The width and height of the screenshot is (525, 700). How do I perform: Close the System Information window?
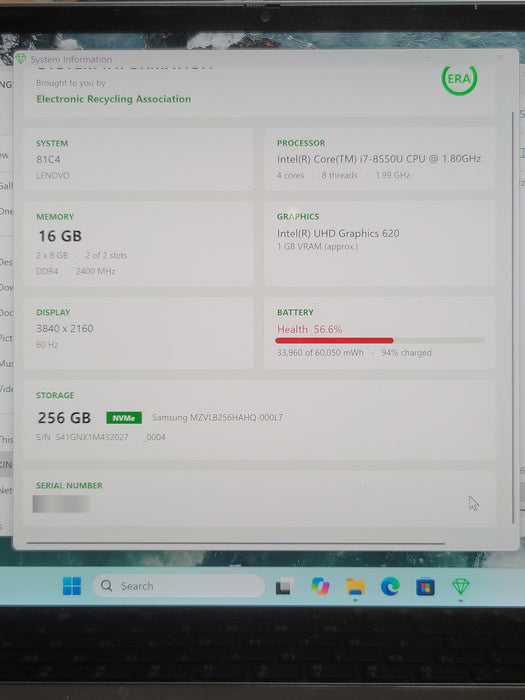point(500,57)
